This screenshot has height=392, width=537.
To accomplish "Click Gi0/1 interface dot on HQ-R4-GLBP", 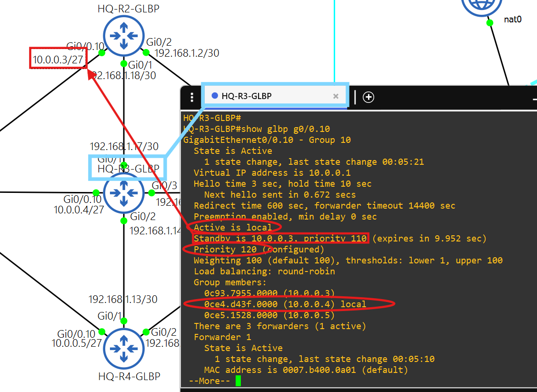I will tap(124, 321).
